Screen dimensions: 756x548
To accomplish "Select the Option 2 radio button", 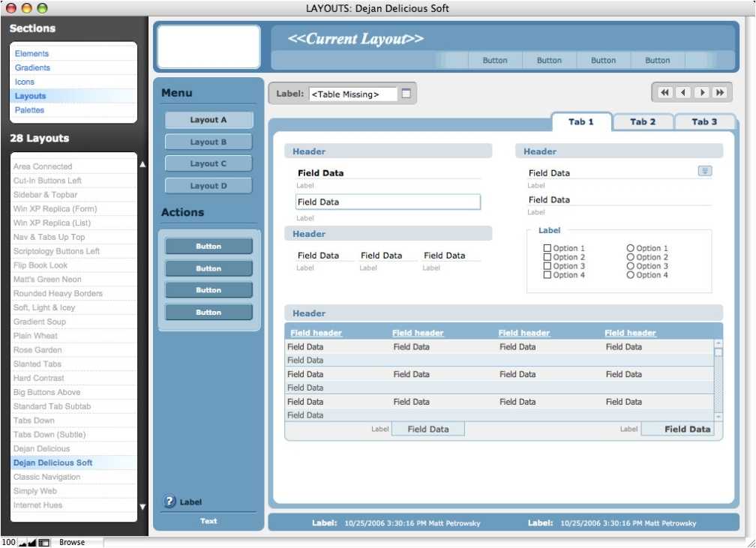I will 630,257.
